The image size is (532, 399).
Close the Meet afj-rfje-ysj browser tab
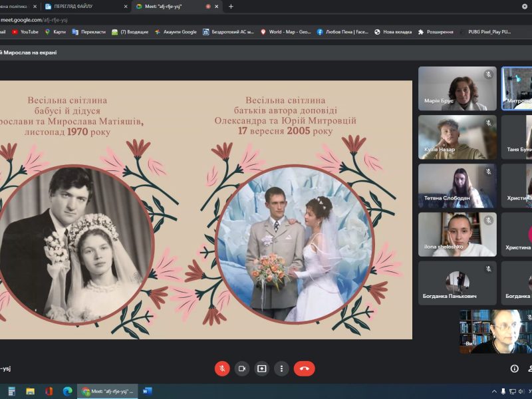coord(217,6)
